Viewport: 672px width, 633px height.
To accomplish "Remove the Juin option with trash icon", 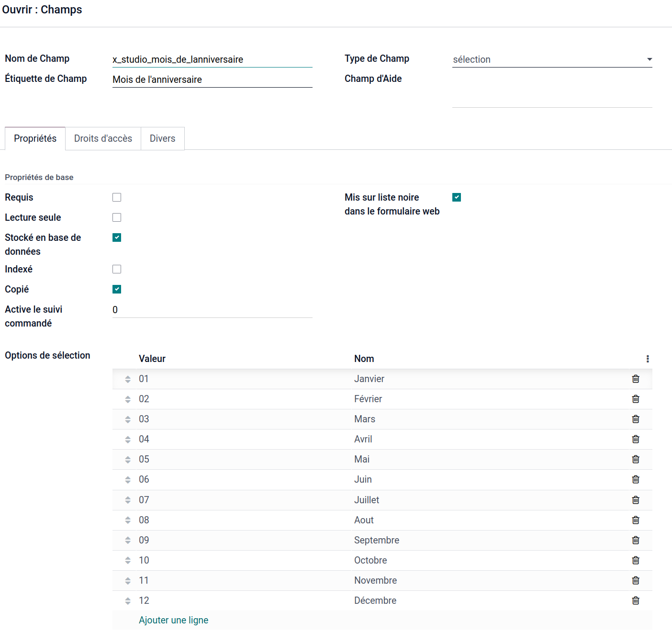I will tap(636, 479).
